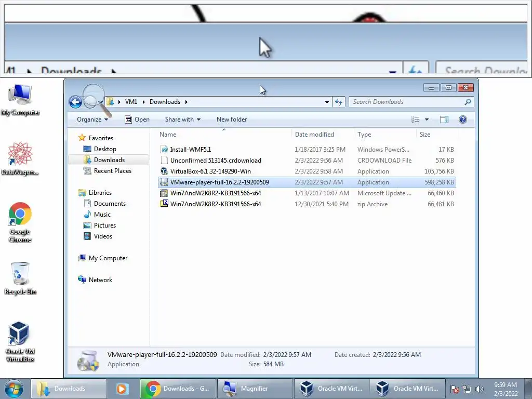Click the taskbar clock showing 9:59 AM
Screen dimensions: 532x399
[506, 389]
